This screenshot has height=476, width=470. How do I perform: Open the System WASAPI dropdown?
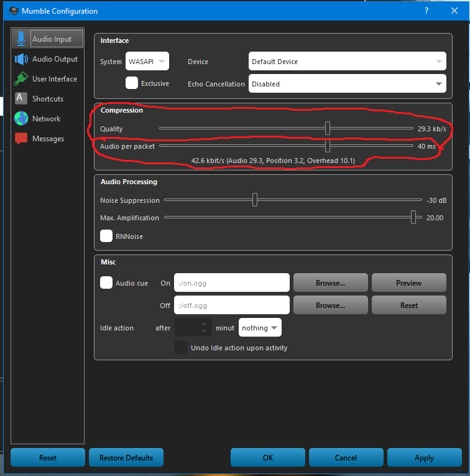coord(147,62)
